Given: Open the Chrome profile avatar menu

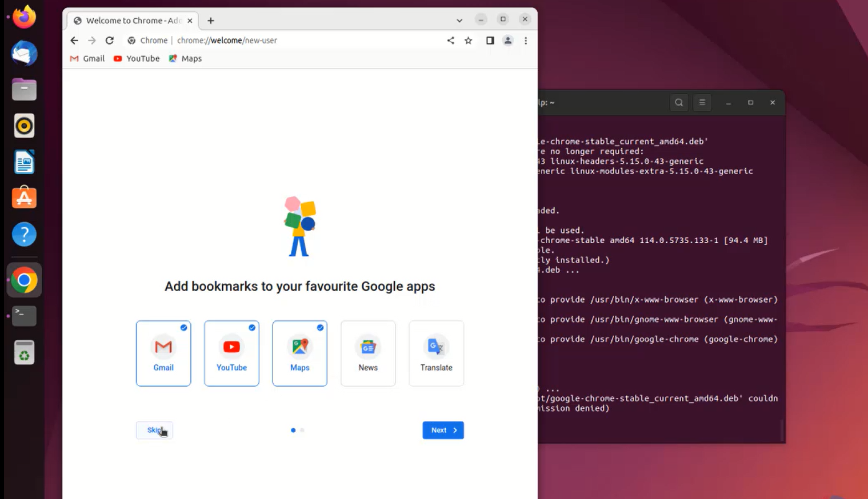Looking at the screenshot, I should [x=507, y=41].
